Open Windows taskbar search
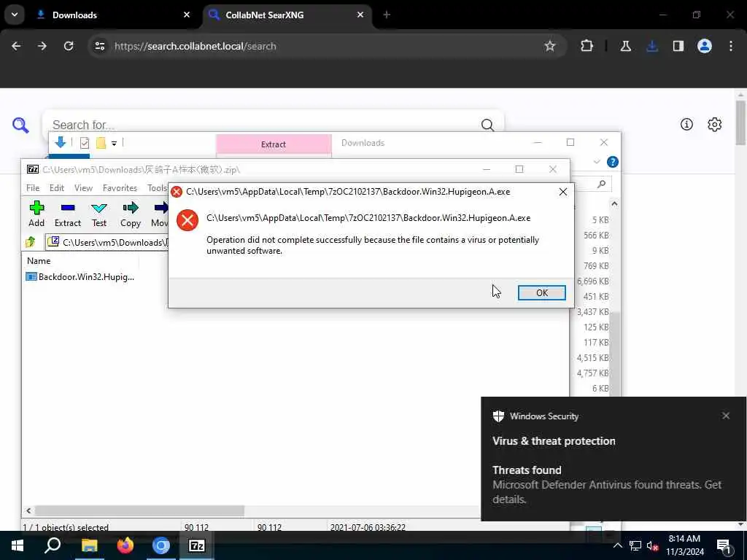This screenshot has height=560, width=747. tap(53, 545)
